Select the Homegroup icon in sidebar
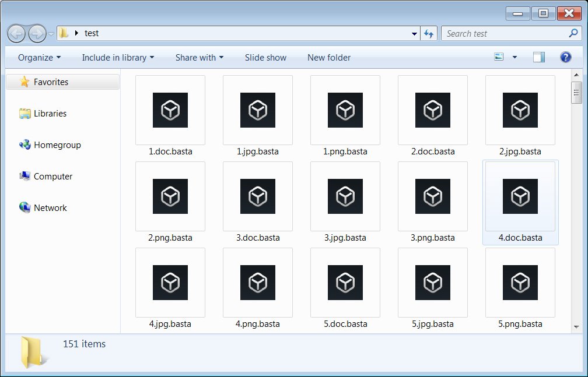The height and width of the screenshot is (377, 588). coord(24,145)
